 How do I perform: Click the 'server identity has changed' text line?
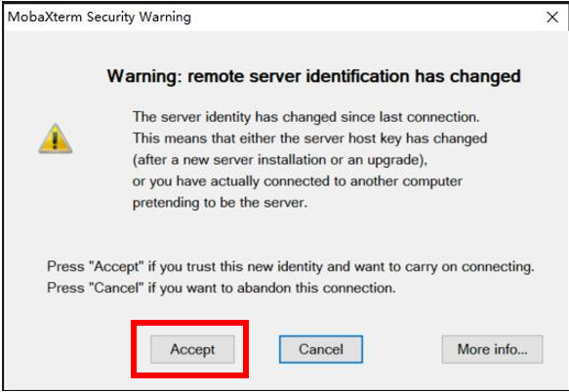305,117
